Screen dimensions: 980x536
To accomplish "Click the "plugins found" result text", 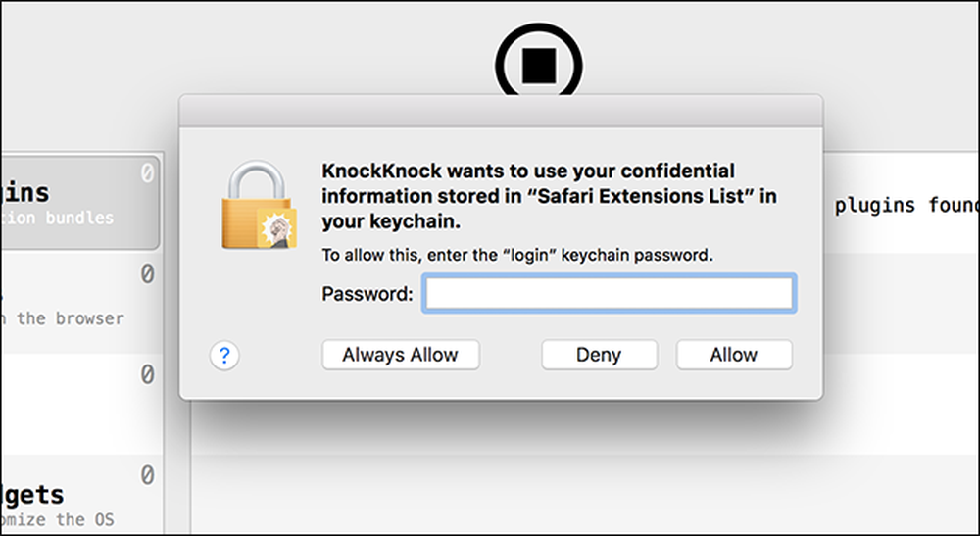I will pos(906,205).
